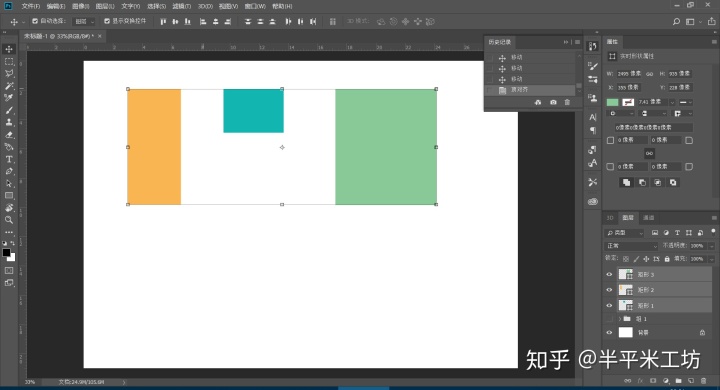Click the add layer mask icon
The height and width of the screenshot is (390, 720).
[653, 381]
